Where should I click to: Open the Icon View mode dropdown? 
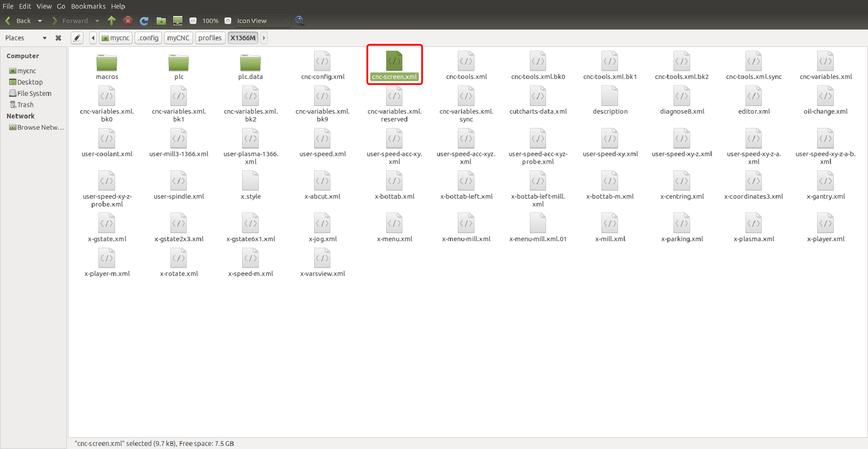tap(262, 21)
